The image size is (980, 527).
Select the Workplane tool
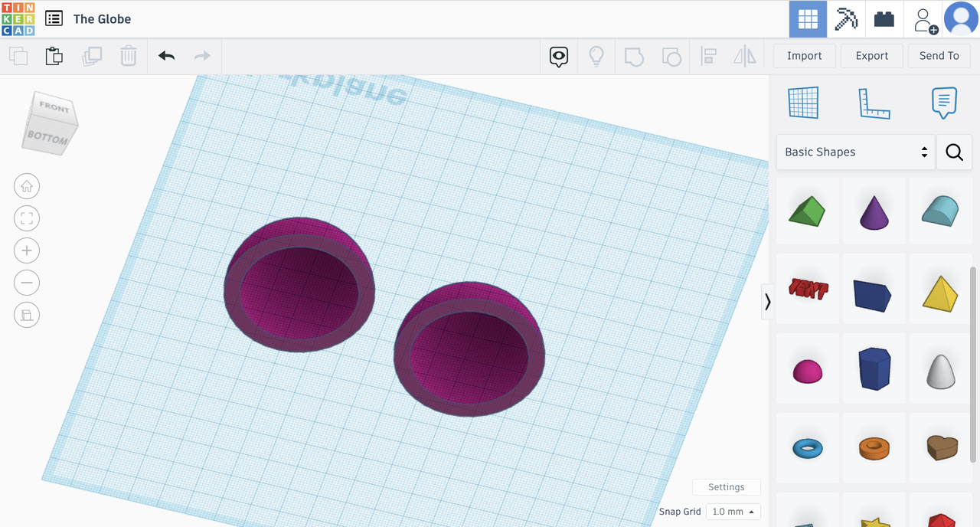pyautogui.click(x=803, y=103)
